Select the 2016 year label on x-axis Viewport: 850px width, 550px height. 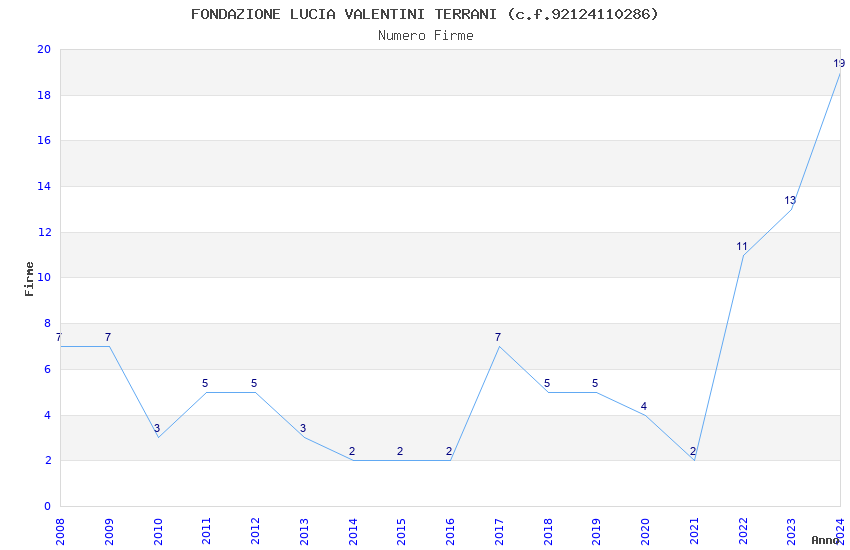(x=450, y=531)
